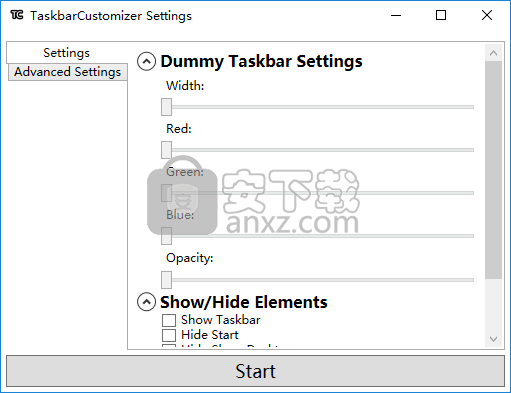Click the scrollbar down arrow
The width and height of the screenshot is (511, 393).
494,339
